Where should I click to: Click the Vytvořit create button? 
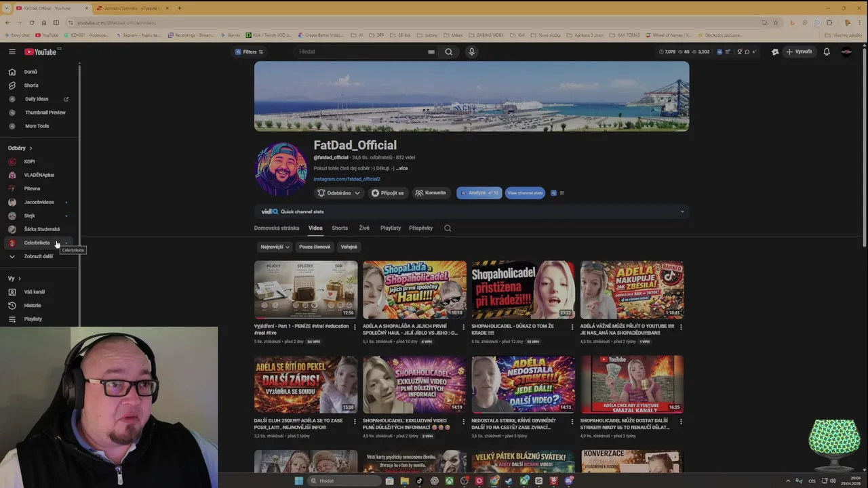pyautogui.click(x=799, y=52)
